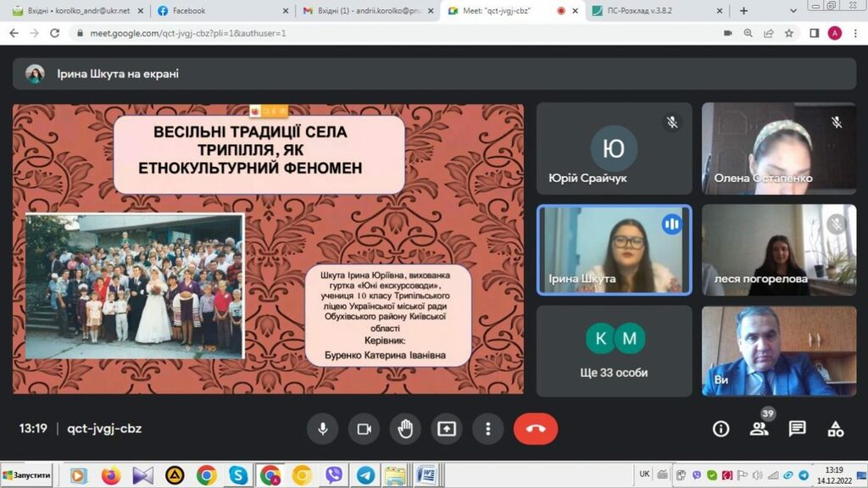Open meeting details info icon
868x488 pixels.
pyautogui.click(x=721, y=429)
